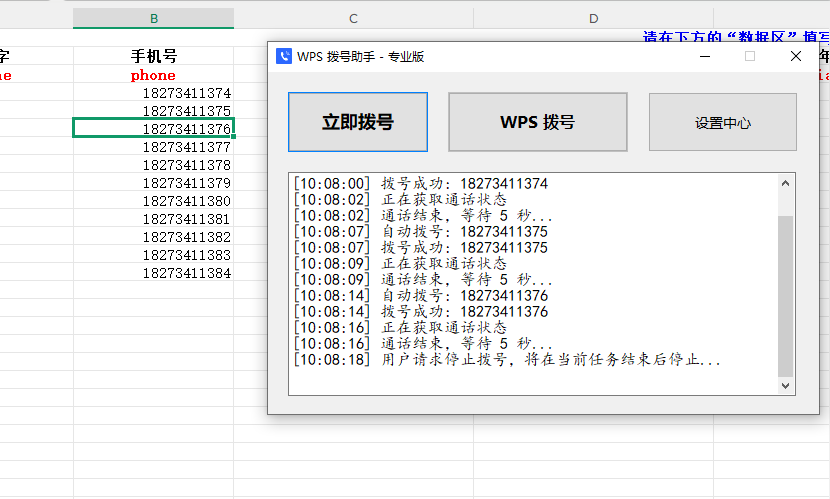The image size is (830, 499).
Task: Click the WPS 拨号助手 phone app icon
Action: [x=284, y=56]
